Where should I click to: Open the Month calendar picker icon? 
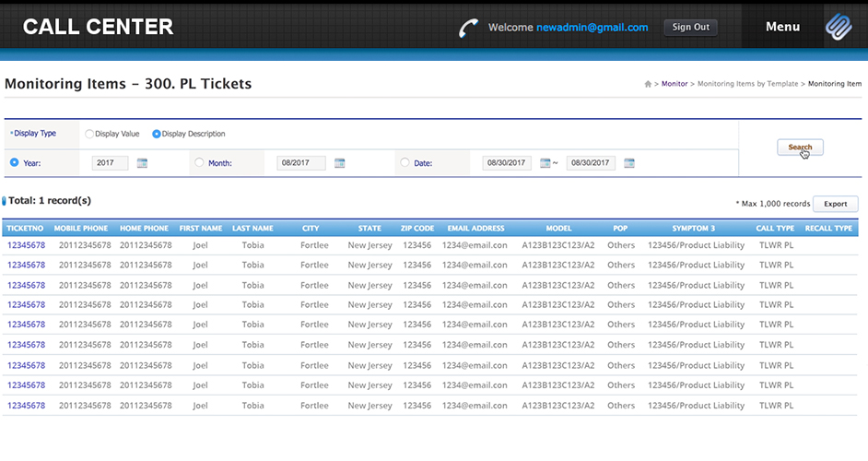pyautogui.click(x=339, y=163)
